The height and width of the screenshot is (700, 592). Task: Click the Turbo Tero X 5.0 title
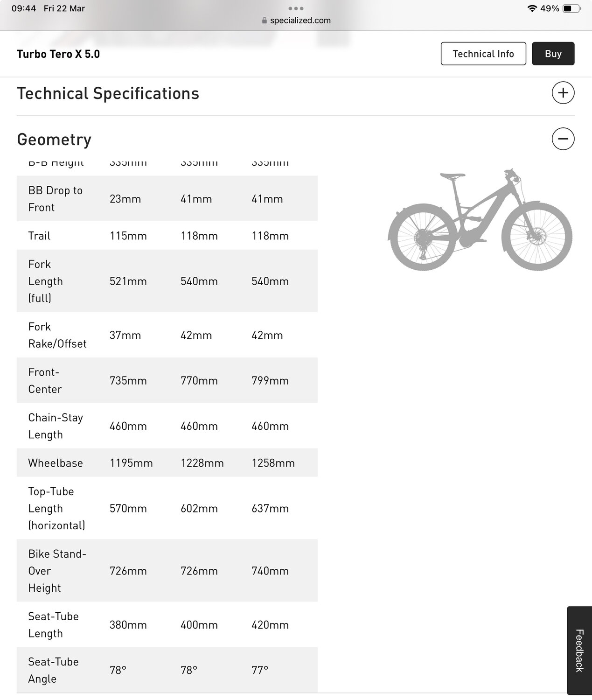tap(58, 54)
